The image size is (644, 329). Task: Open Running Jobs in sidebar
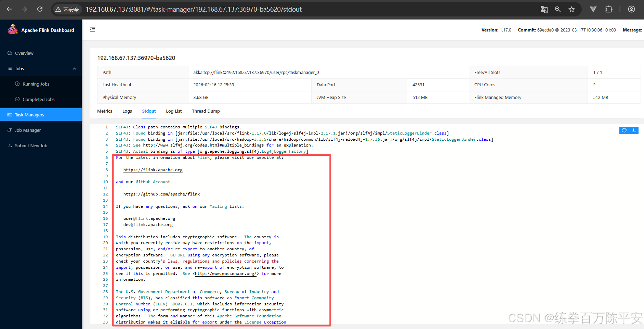tap(41, 84)
